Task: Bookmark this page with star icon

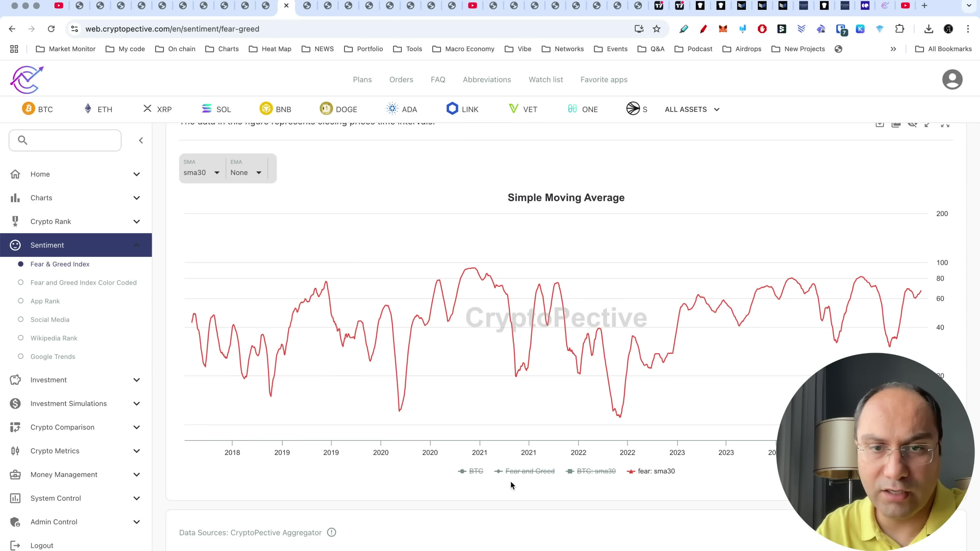Action: click(657, 29)
